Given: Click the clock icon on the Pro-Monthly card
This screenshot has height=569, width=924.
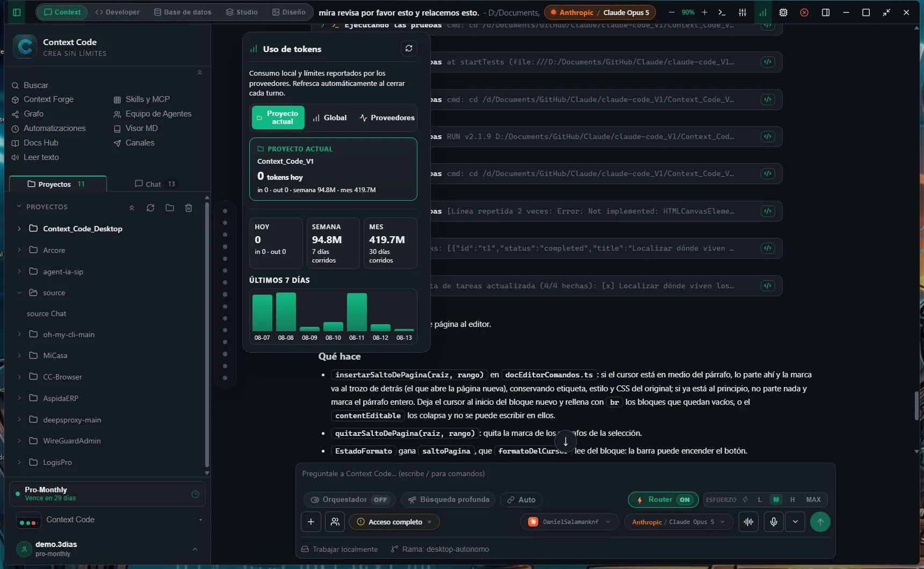Looking at the screenshot, I should click(196, 494).
